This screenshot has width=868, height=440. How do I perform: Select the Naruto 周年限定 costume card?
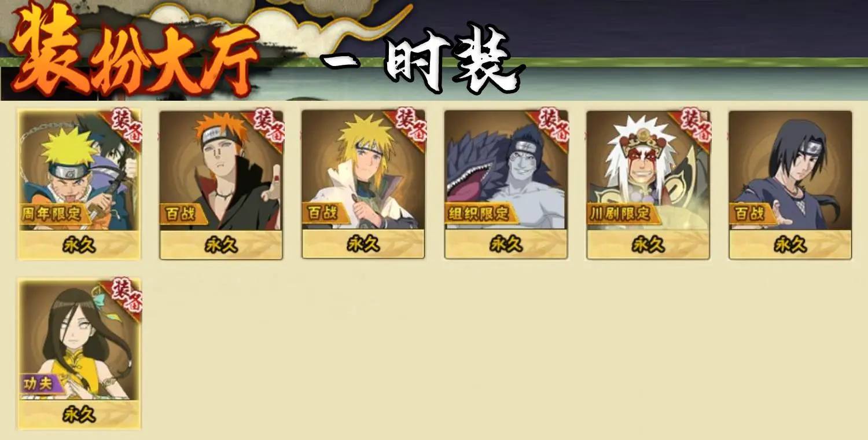[79, 185]
